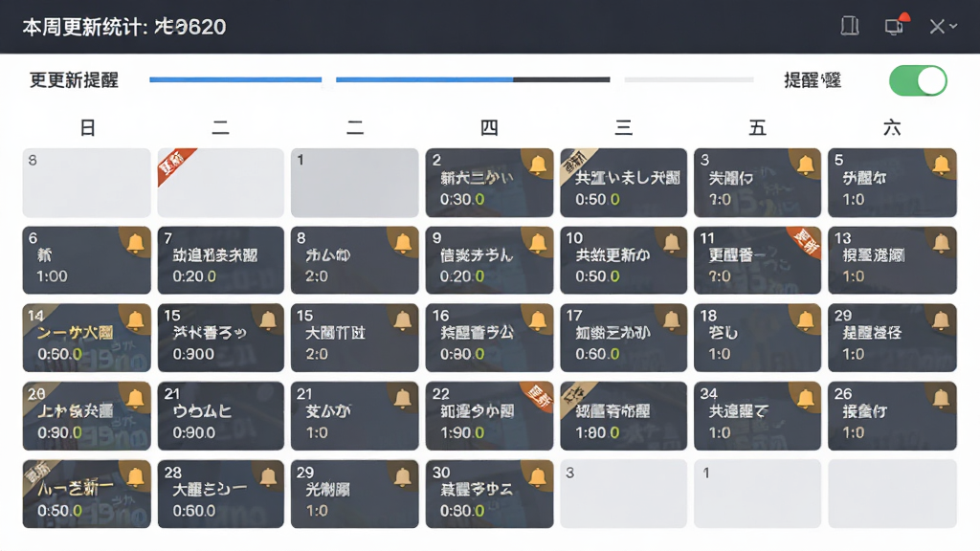Toggle the bell icon on day 14
Viewport: 980px width, 551px height.
click(x=135, y=320)
